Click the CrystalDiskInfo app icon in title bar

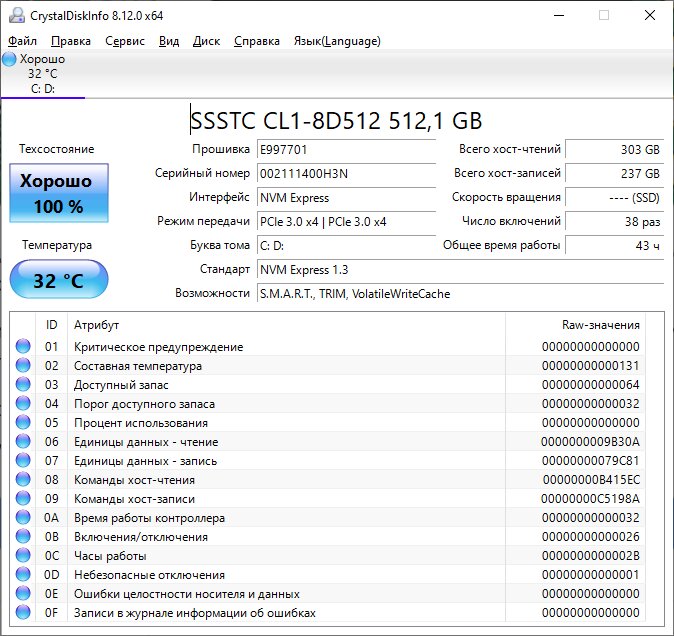point(17,15)
